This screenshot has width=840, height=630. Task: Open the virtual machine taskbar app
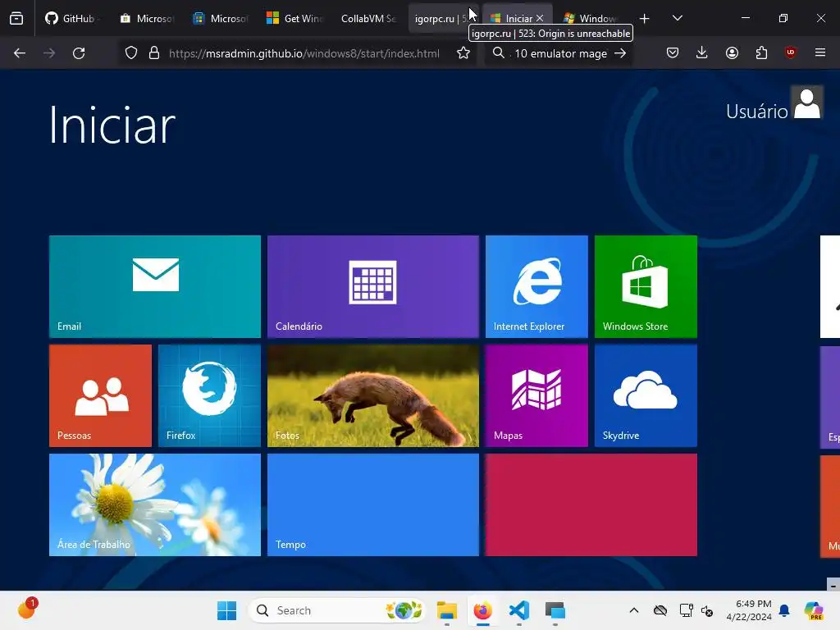[x=555, y=610]
